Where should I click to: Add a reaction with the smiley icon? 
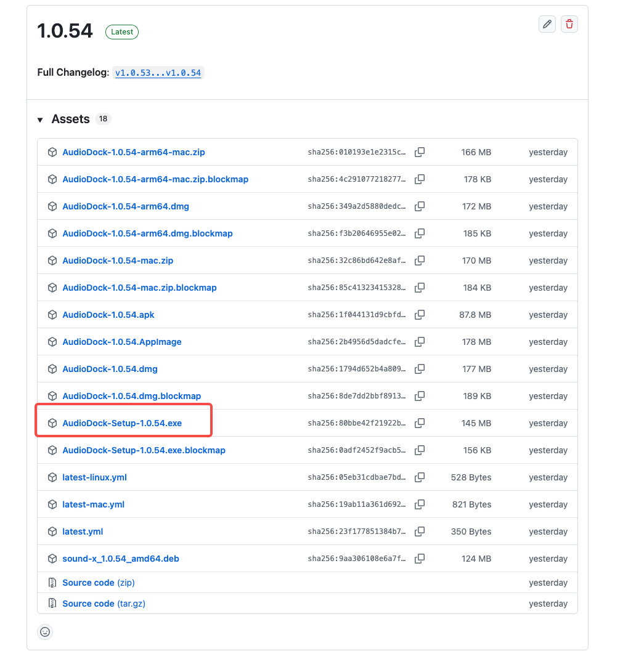click(45, 632)
